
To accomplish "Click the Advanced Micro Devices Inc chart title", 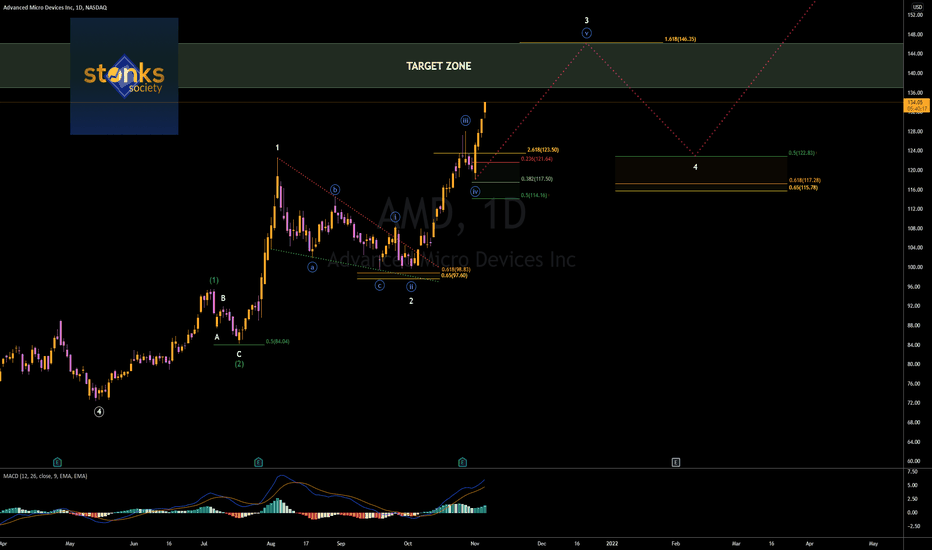I will click(55, 8).
